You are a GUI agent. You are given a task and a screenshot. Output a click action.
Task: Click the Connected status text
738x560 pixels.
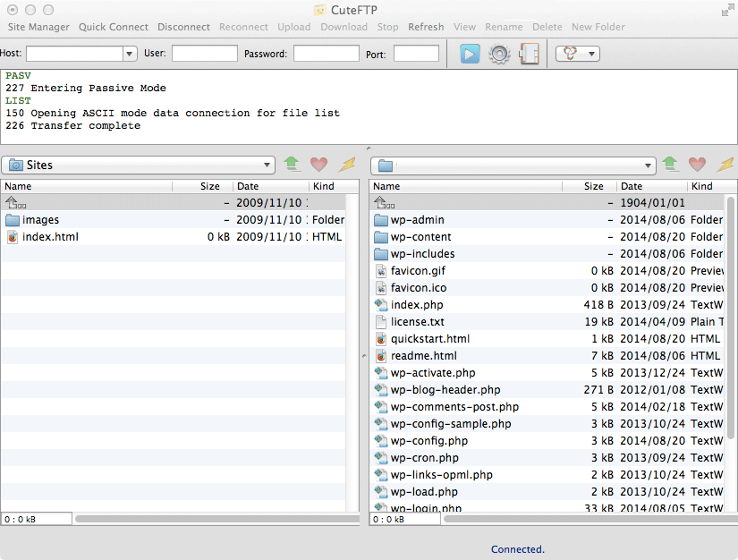click(x=518, y=549)
